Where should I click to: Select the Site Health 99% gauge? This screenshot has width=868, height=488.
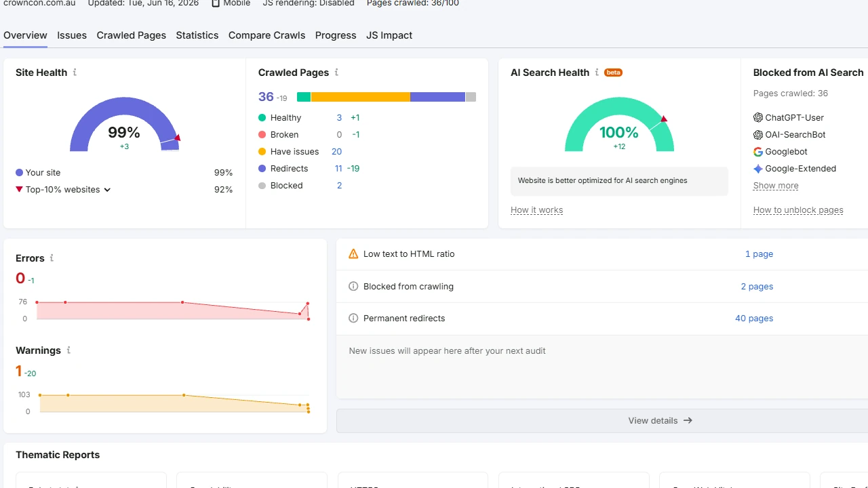coord(125,124)
